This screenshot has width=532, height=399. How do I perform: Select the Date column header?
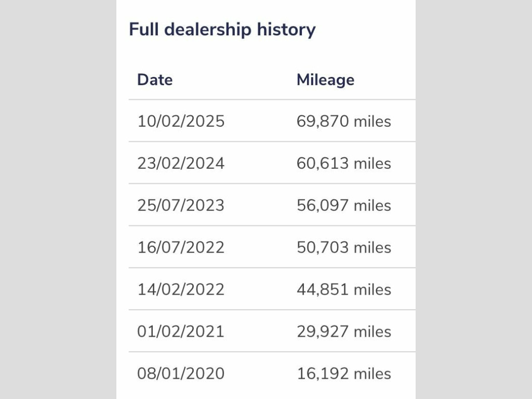coord(155,80)
